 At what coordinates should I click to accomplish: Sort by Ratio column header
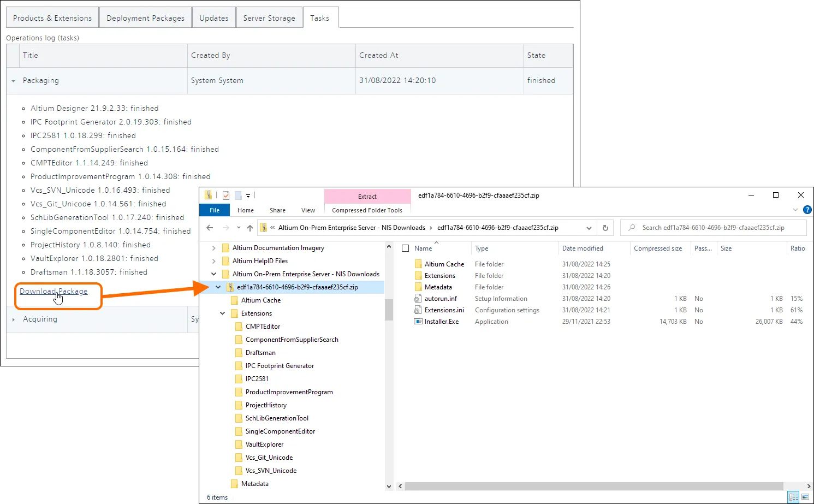click(x=798, y=248)
